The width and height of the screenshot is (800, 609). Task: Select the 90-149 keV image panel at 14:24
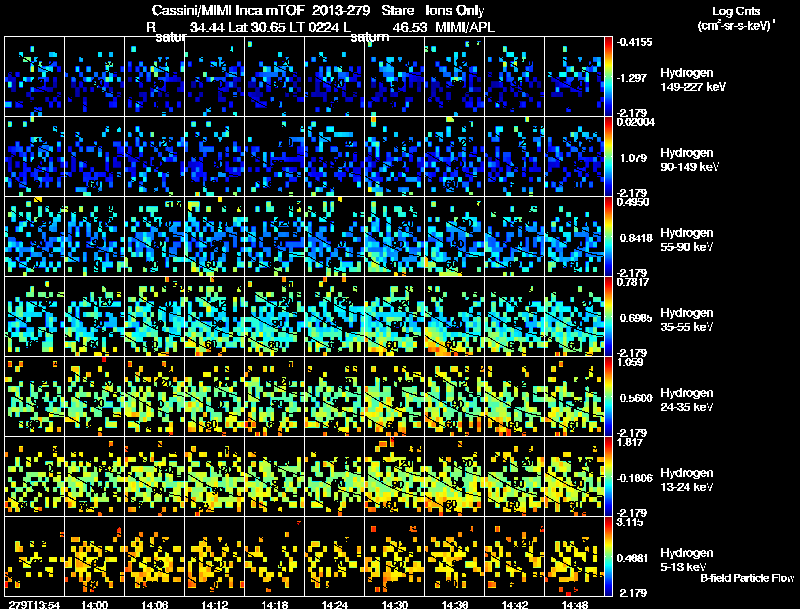[335, 157]
